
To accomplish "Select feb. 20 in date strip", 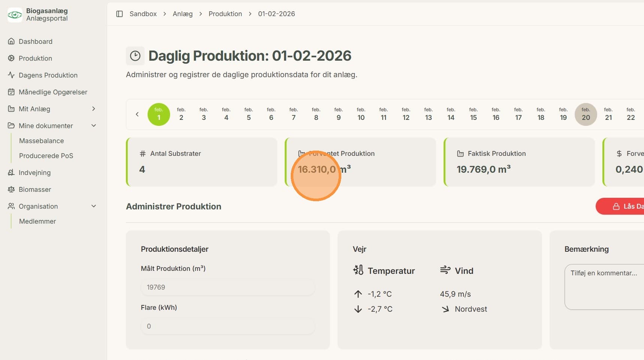I will pyautogui.click(x=586, y=114).
